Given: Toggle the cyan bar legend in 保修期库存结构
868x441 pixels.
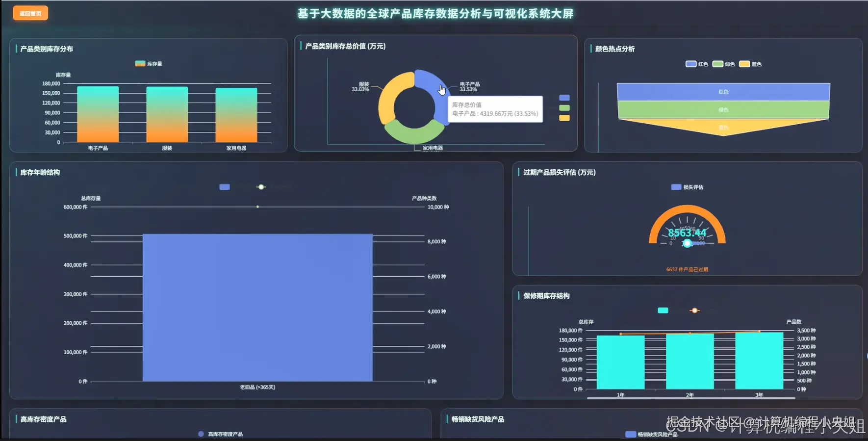Looking at the screenshot, I should [663, 311].
